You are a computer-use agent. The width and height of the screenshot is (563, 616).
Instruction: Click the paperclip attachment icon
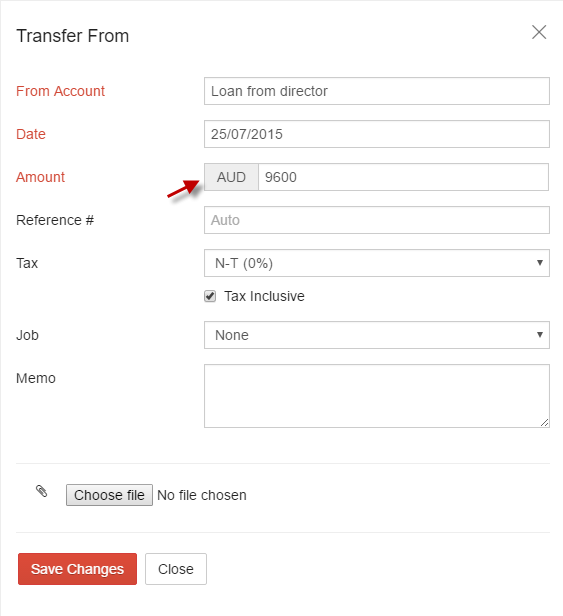click(41, 491)
